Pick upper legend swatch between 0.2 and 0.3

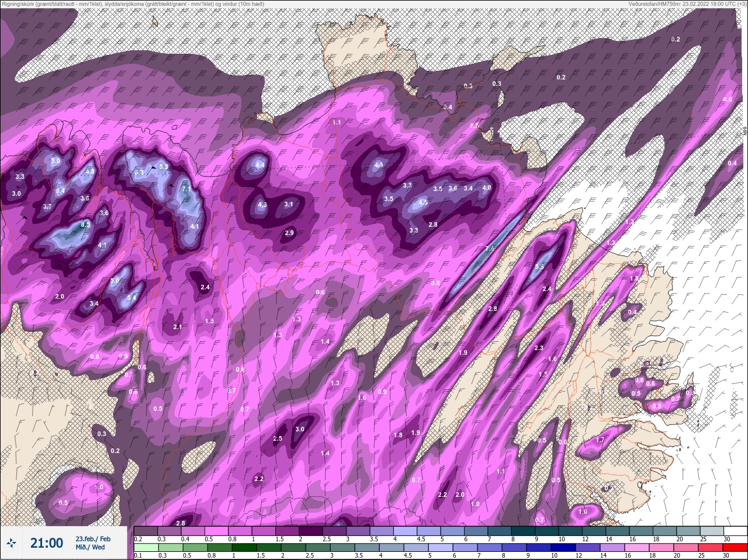click(x=146, y=531)
